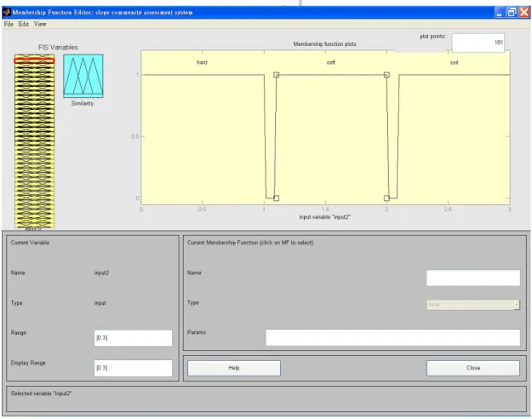Click the Display Range input field

pos(133,368)
